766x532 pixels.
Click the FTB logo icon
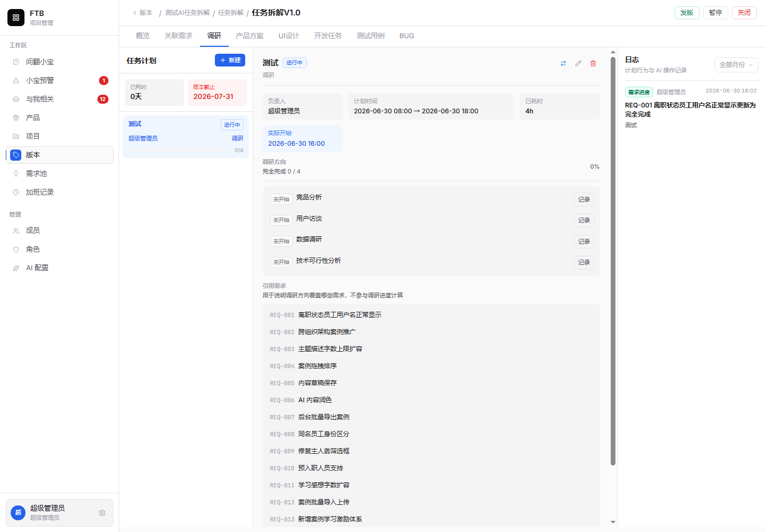16,18
